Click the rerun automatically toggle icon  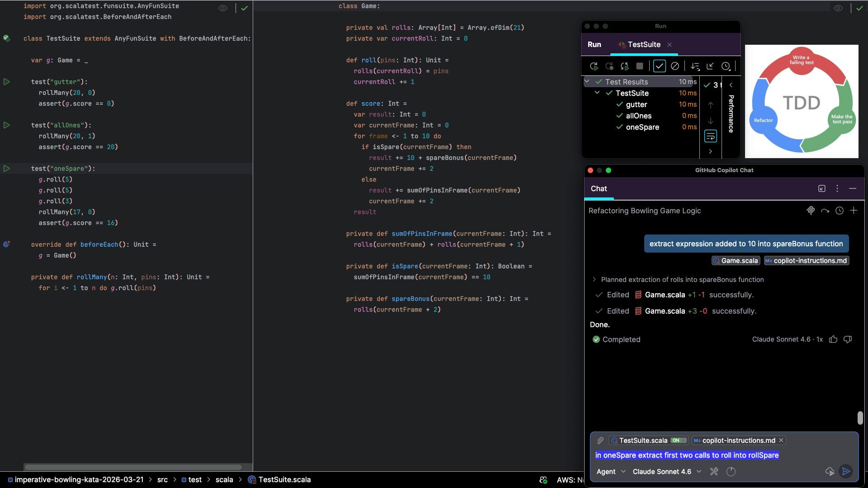click(625, 66)
